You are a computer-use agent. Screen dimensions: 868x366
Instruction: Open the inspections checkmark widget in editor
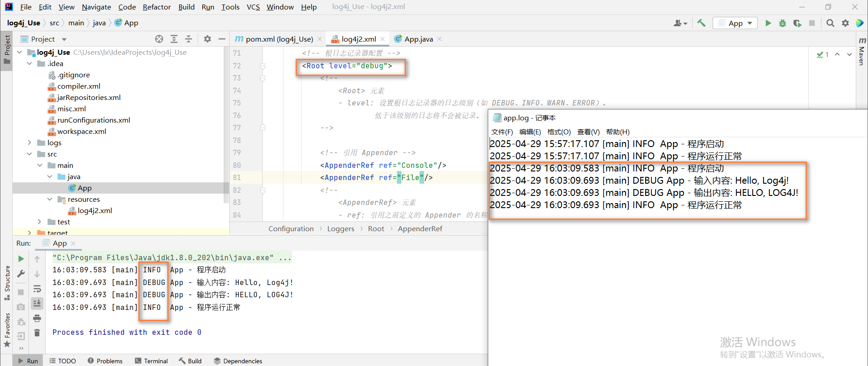click(823, 55)
